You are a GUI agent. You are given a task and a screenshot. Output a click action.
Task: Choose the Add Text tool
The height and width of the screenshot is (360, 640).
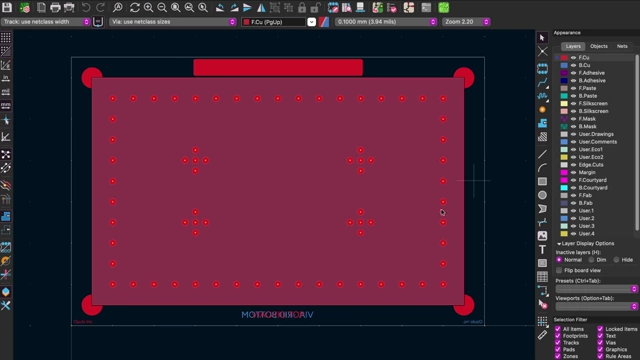click(x=542, y=249)
